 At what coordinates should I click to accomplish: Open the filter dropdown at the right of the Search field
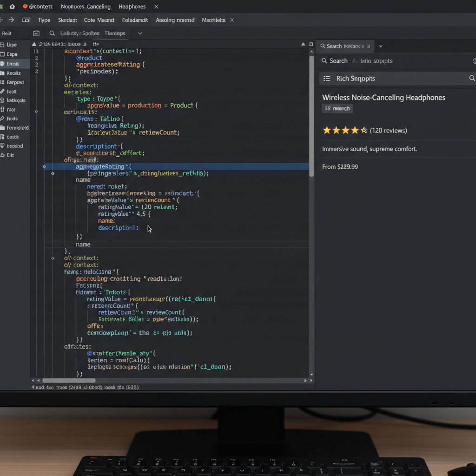[473, 60]
